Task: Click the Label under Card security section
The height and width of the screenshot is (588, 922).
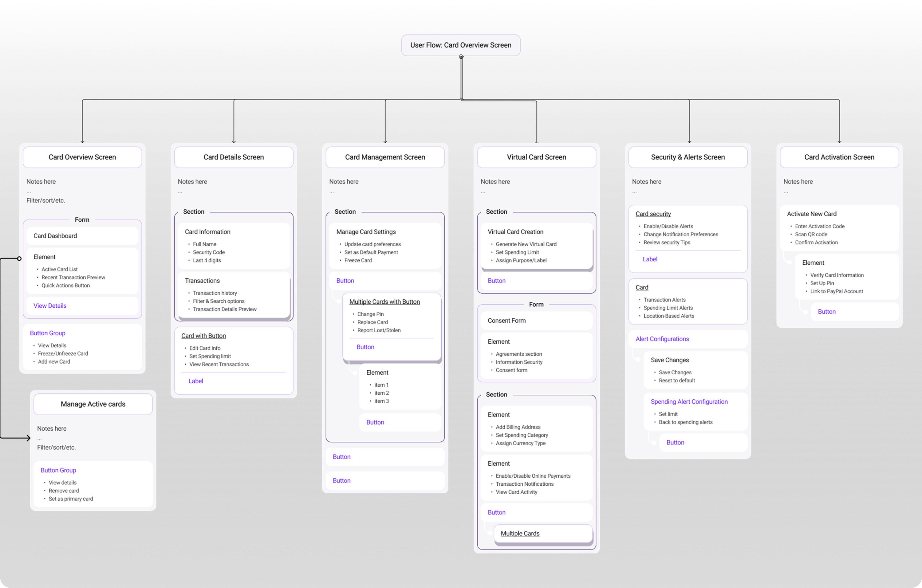Action: pyautogui.click(x=650, y=259)
